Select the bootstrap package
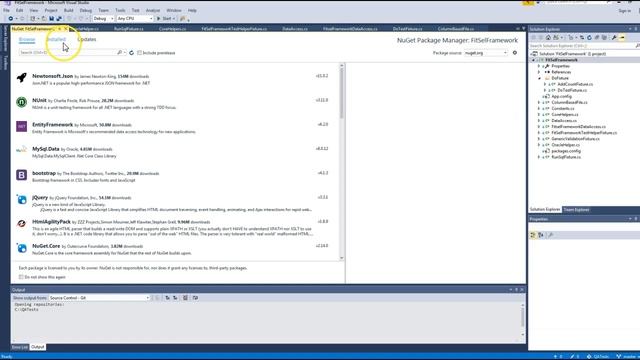This screenshot has height=360, width=640. (x=176, y=176)
